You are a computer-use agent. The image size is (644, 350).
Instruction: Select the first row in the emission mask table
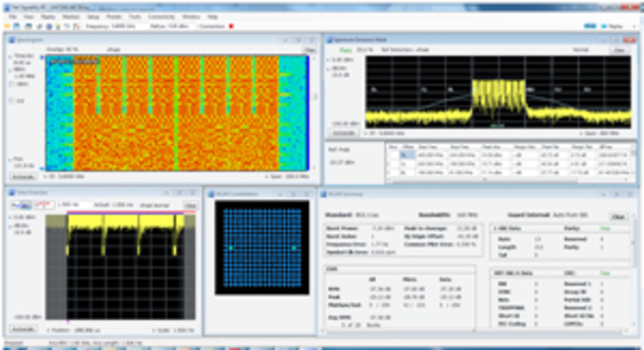(509, 155)
